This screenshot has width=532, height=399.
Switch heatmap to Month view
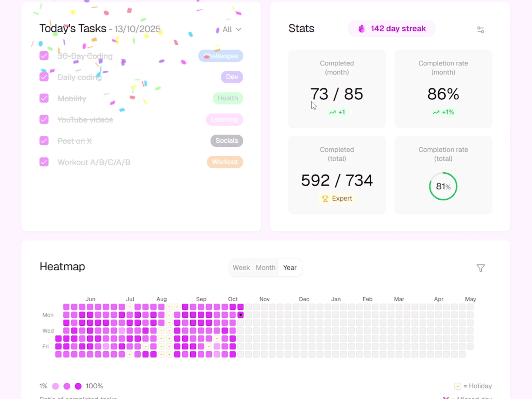coord(265,268)
